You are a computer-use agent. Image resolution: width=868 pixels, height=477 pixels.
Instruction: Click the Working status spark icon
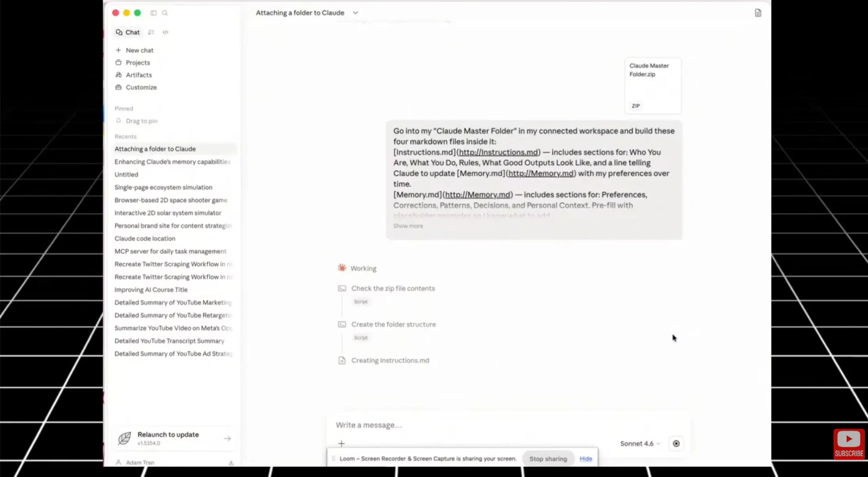[342, 268]
